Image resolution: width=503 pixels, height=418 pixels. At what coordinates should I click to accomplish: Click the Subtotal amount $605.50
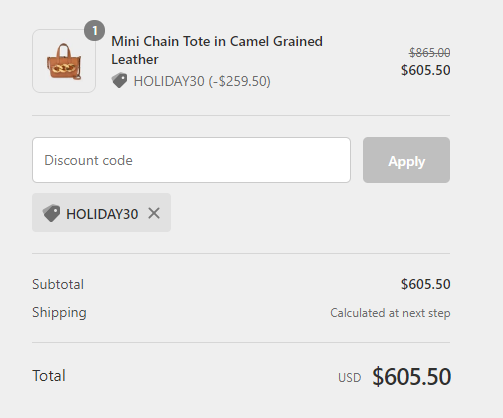click(426, 284)
